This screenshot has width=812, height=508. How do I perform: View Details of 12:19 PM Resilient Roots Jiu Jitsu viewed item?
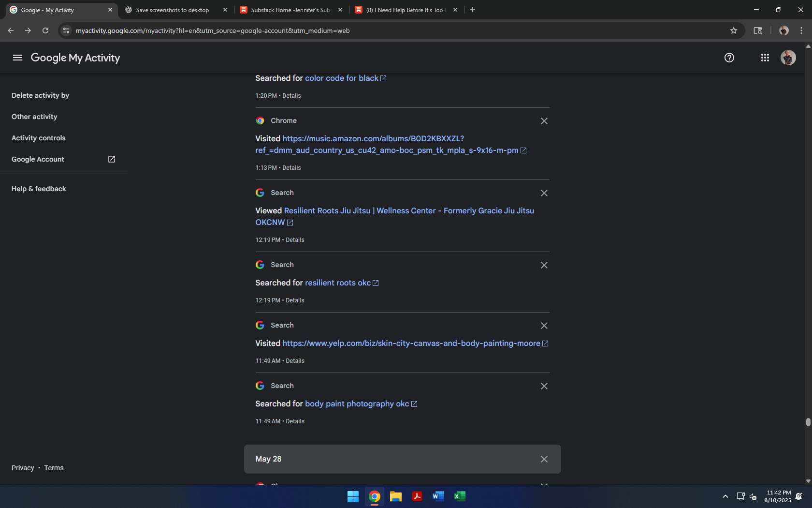[295, 240]
